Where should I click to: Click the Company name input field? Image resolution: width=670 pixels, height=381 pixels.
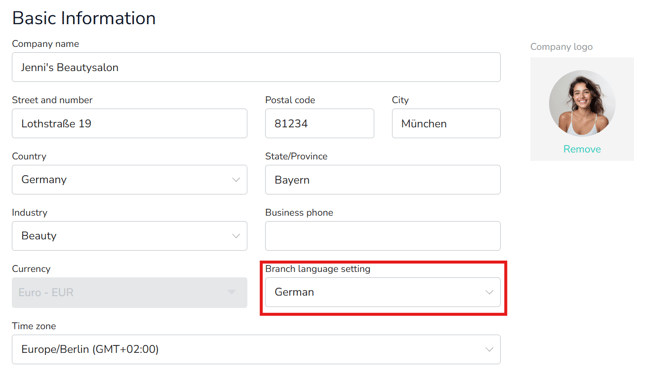pos(256,67)
